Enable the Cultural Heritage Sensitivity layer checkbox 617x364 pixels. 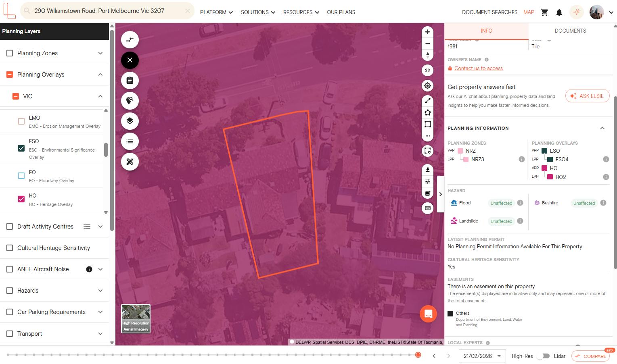click(x=10, y=248)
